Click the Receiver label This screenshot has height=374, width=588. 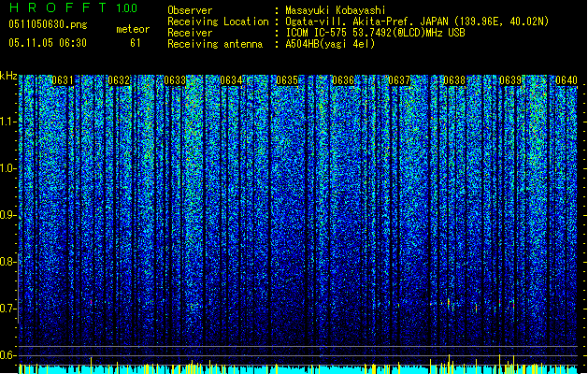pos(190,33)
